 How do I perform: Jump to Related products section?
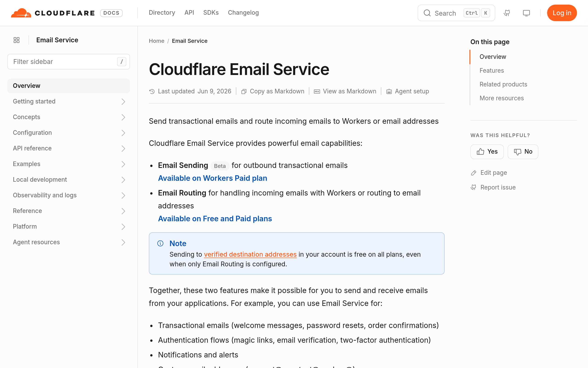pyautogui.click(x=503, y=84)
